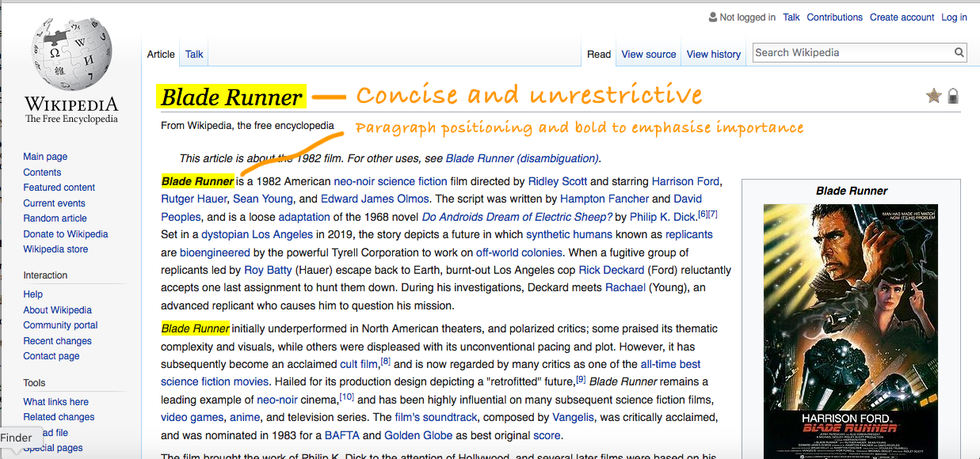Click the search magnifying glass icon
This screenshot has height=459, width=980.
(x=959, y=53)
